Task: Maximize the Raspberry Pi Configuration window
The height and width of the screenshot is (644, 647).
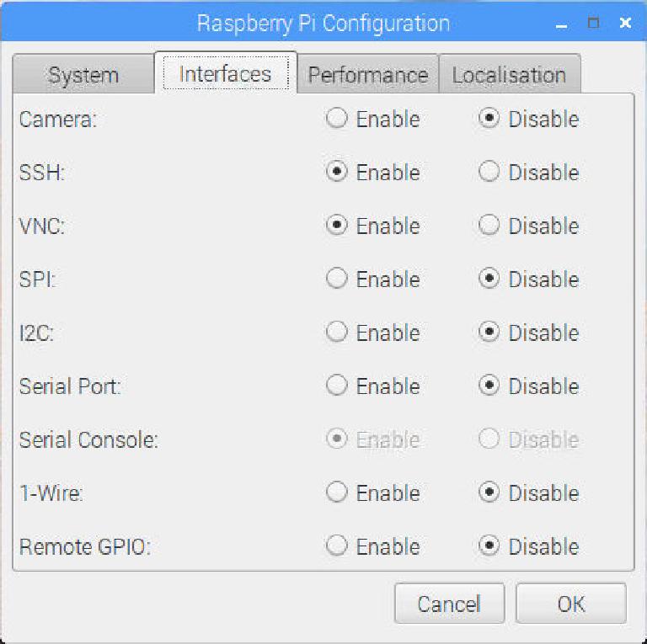Action: [593, 24]
